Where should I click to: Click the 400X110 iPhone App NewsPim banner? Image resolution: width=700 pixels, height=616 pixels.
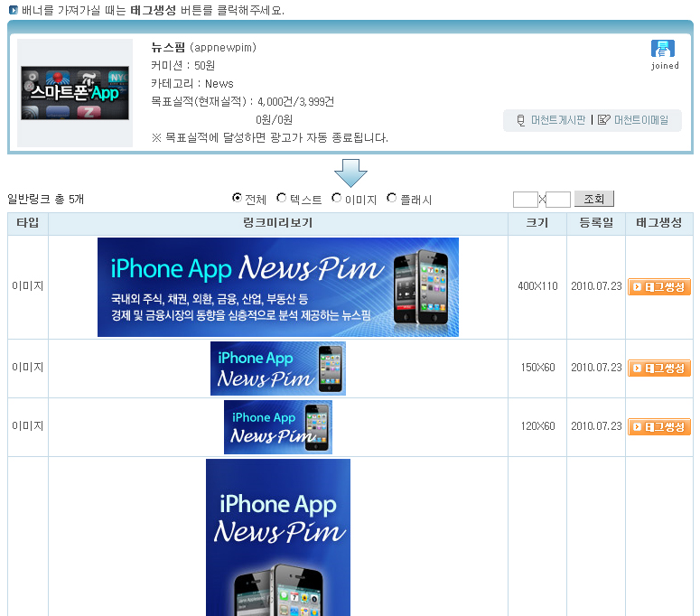[x=277, y=287]
